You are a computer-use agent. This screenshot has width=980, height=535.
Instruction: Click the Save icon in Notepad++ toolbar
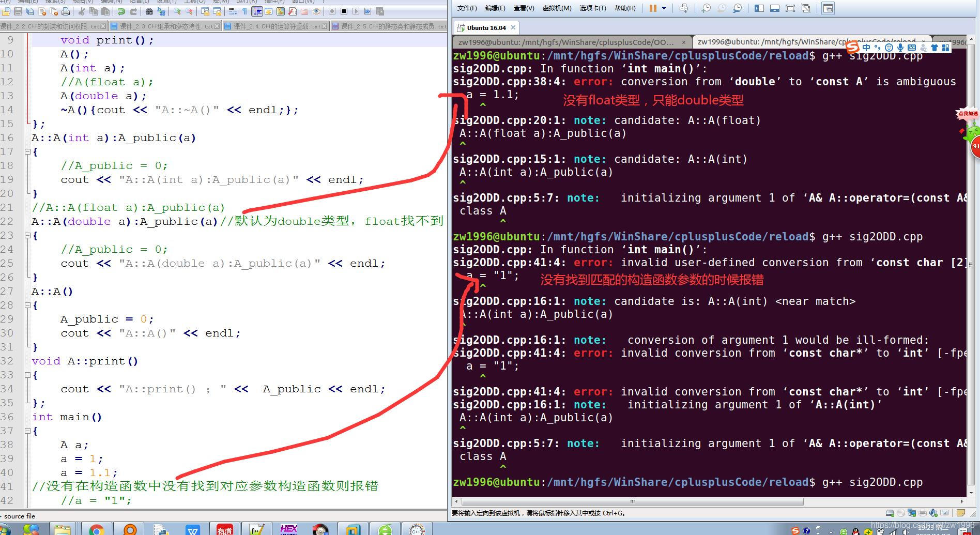[x=18, y=11]
